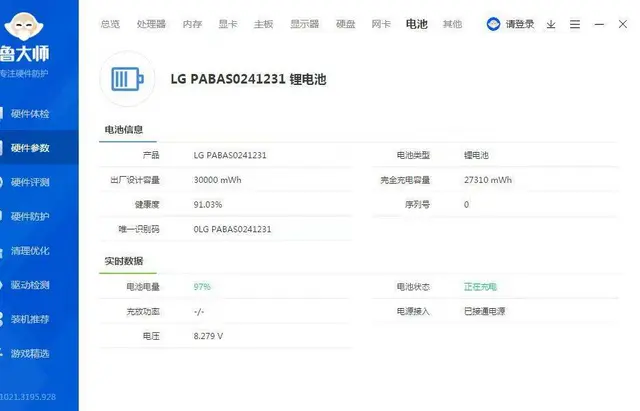The width and height of the screenshot is (640, 411).
Task: Open the 硬盘 tab
Action: (345, 24)
